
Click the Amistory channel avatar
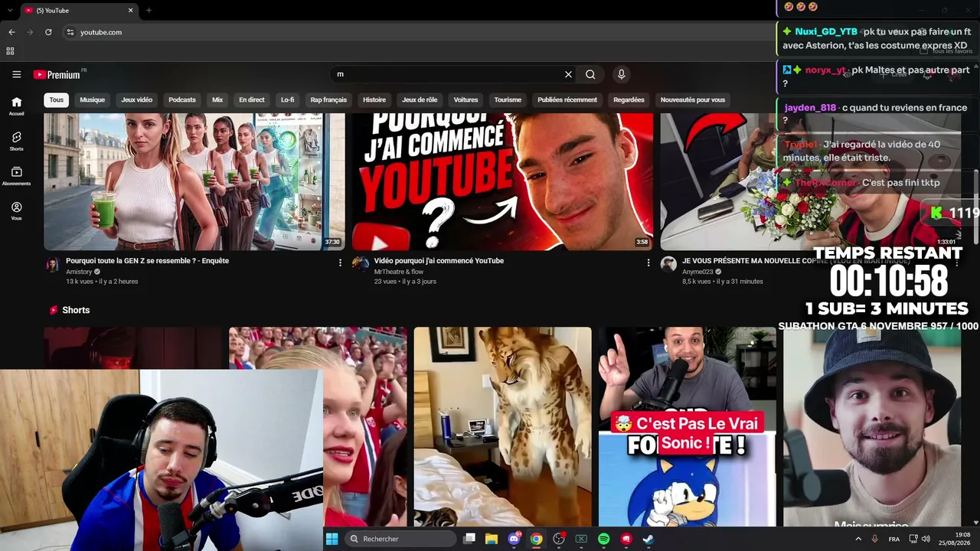click(52, 264)
